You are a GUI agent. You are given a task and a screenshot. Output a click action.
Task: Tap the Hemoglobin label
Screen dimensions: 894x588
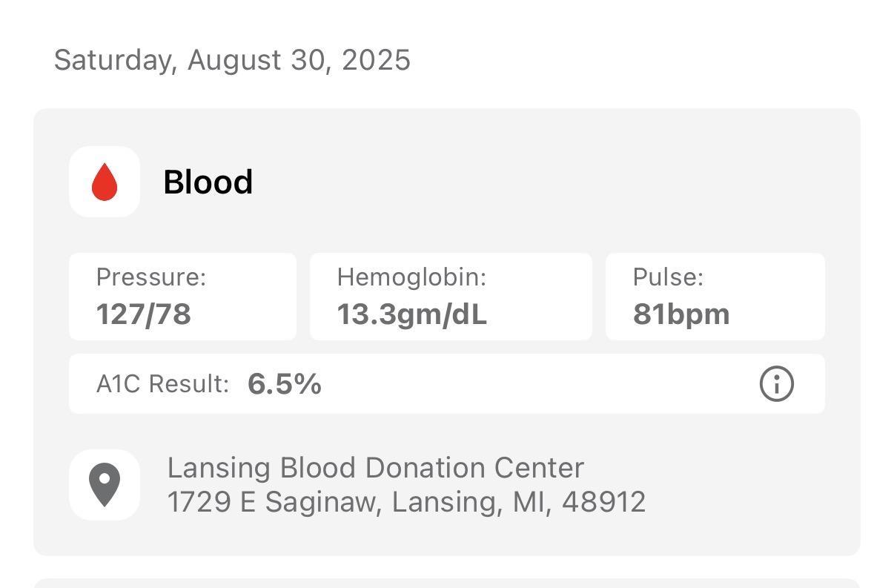(411, 277)
